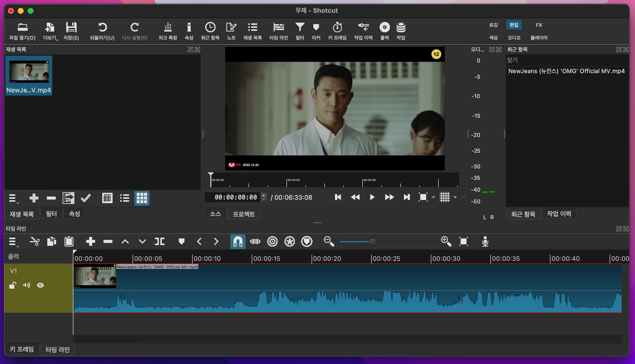Click the 찾기 search field in recent panel
The height and width of the screenshot is (364, 635).
(567, 60)
